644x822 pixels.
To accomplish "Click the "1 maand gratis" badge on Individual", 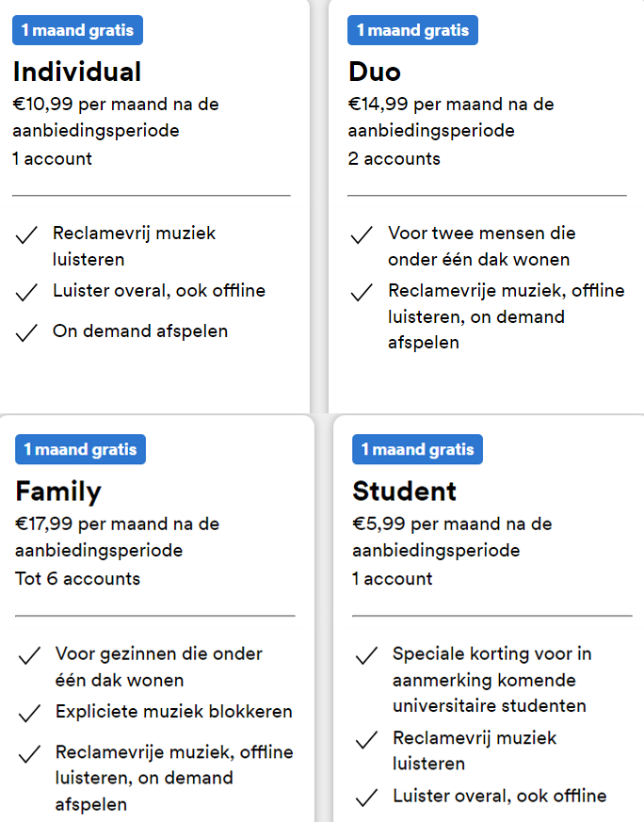I will tap(77, 30).
